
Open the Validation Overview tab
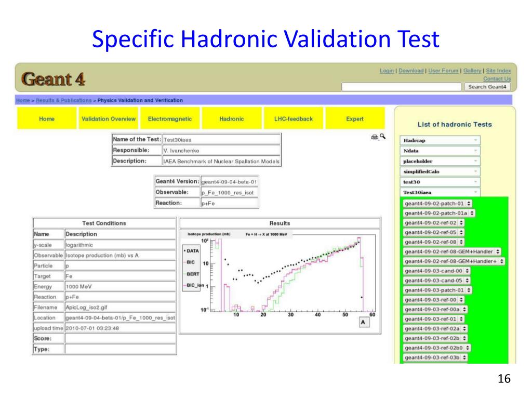[109, 119]
